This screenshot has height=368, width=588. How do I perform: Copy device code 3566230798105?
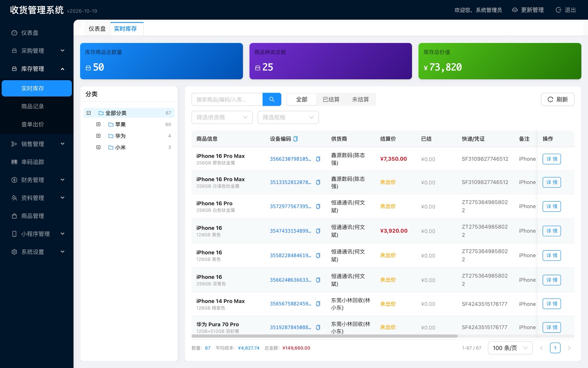pos(318,159)
